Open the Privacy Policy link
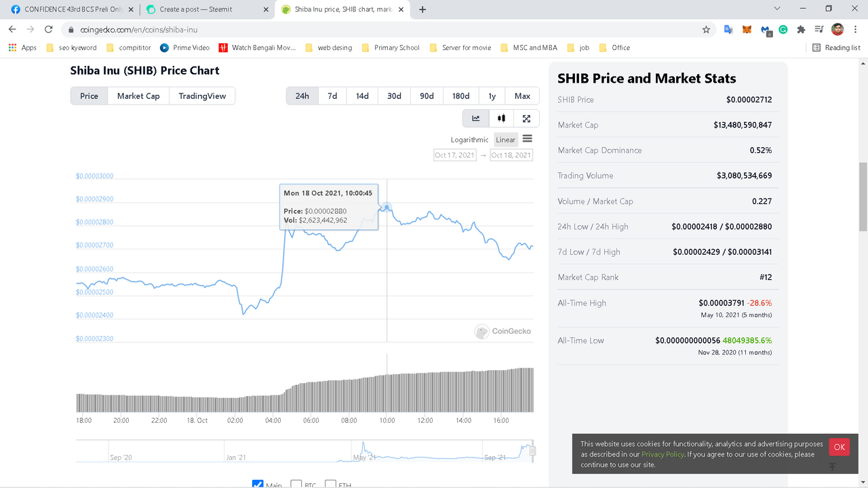Image resolution: width=868 pixels, height=488 pixels. pos(663,454)
